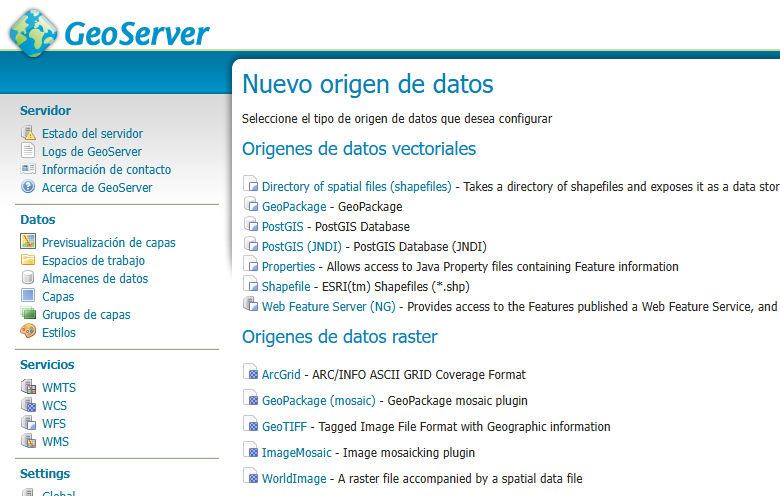Viewport: 780px width, 496px height.
Task: Click the 'Nuevo origen de datos' heading
Action: coord(368,84)
